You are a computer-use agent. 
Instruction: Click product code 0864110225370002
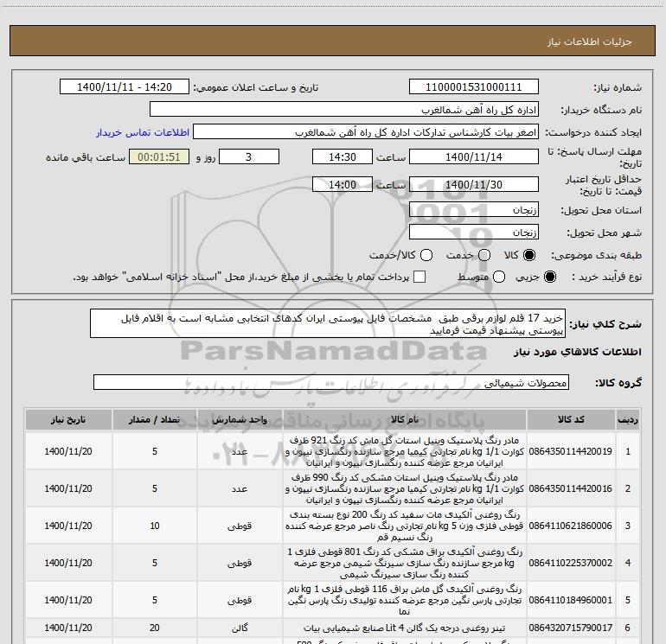click(x=571, y=563)
